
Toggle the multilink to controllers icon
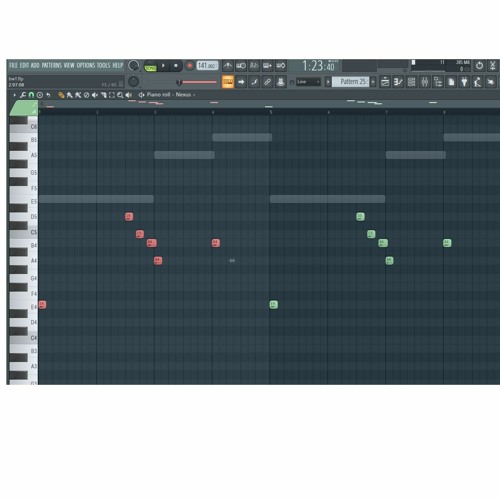click(267, 82)
